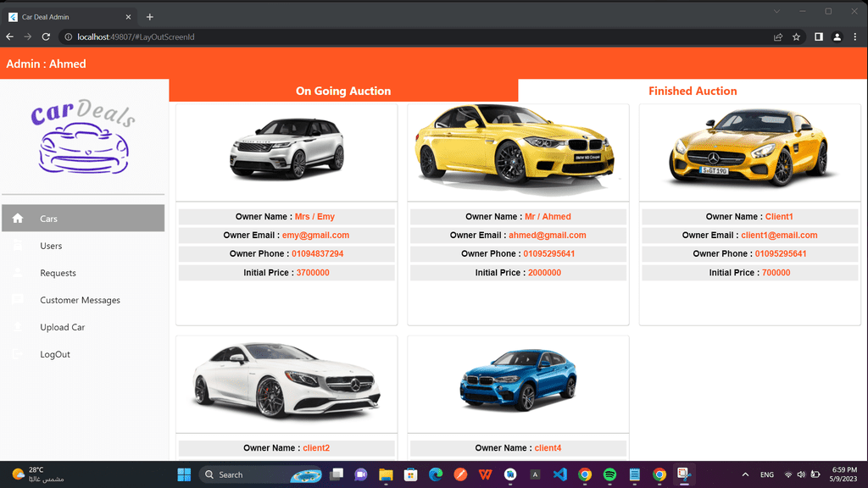
Task: Click the Customer Messages sidebar icon
Action: [x=18, y=299]
